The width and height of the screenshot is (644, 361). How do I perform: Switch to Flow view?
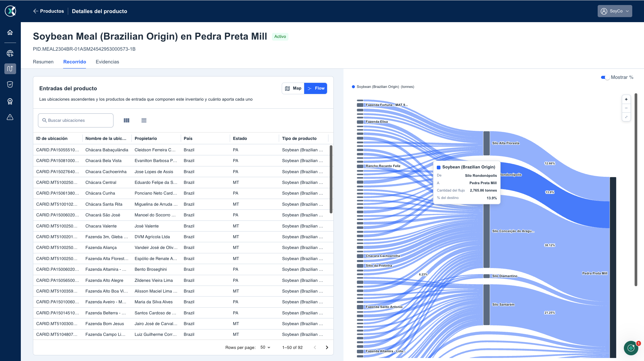coord(316,89)
